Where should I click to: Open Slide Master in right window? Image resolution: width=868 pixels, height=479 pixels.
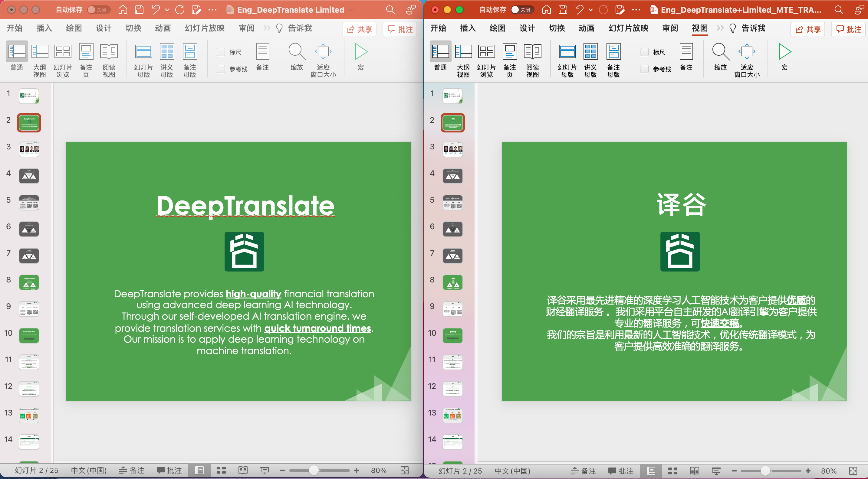point(567,60)
